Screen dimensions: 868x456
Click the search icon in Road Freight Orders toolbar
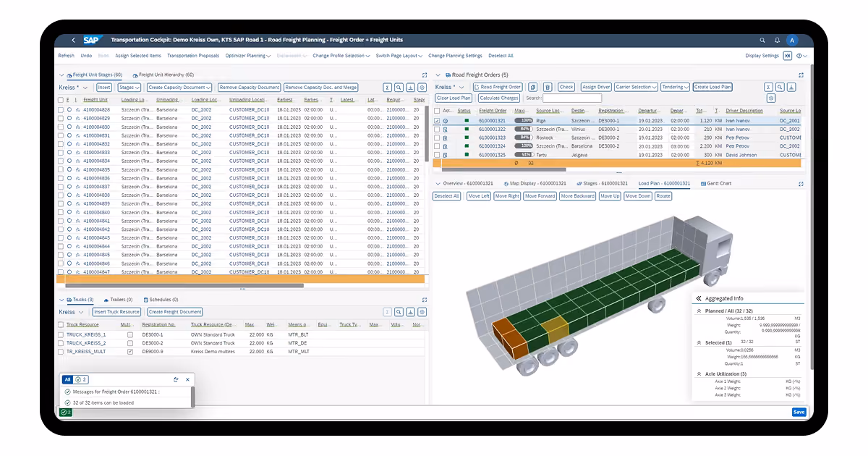point(780,87)
